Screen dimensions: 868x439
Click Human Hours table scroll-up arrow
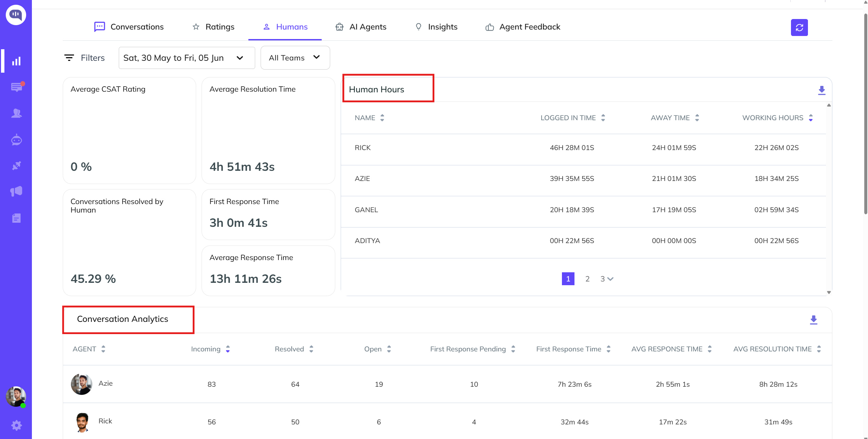click(829, 105)
